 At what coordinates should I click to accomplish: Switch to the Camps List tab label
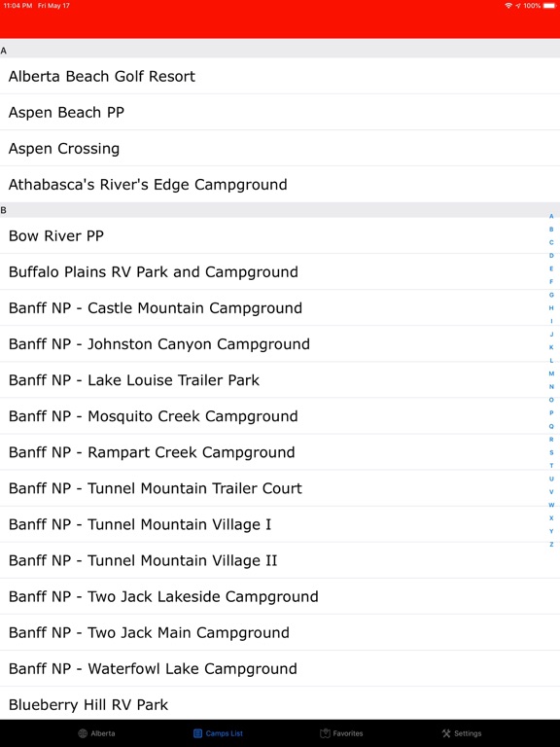(225, 733)
